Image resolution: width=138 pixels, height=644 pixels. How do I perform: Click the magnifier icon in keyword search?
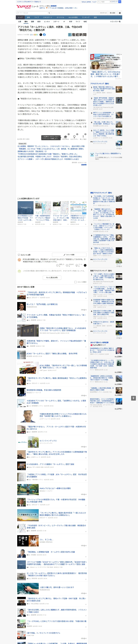[49, 13]
